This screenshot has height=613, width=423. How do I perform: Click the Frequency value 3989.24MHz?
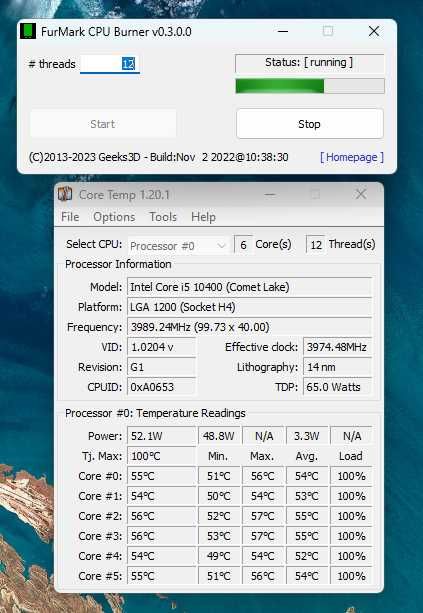click(x=249, y=327)
